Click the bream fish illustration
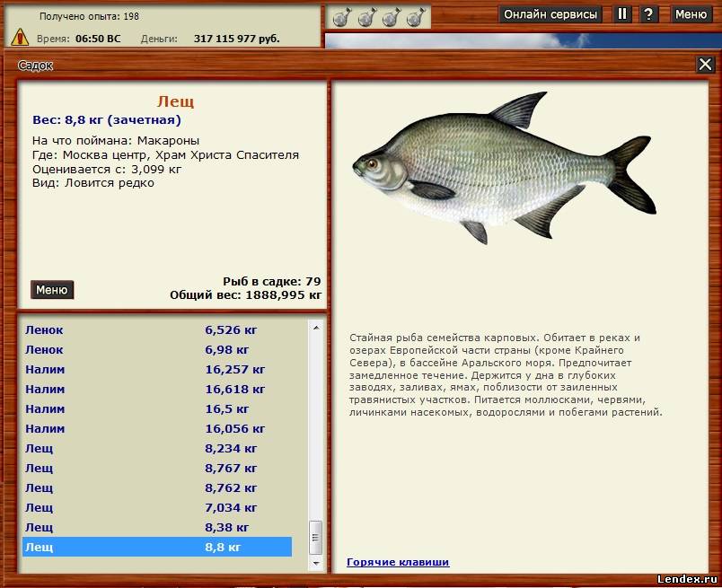 tap(504, 168)
